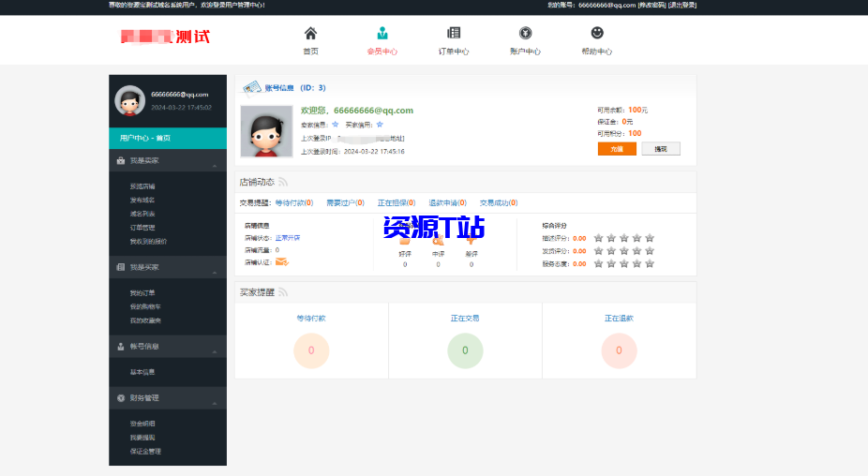Open the 交易成功(0) link
Viewport: 868px width, 476px height.
(x=499, y=202)
